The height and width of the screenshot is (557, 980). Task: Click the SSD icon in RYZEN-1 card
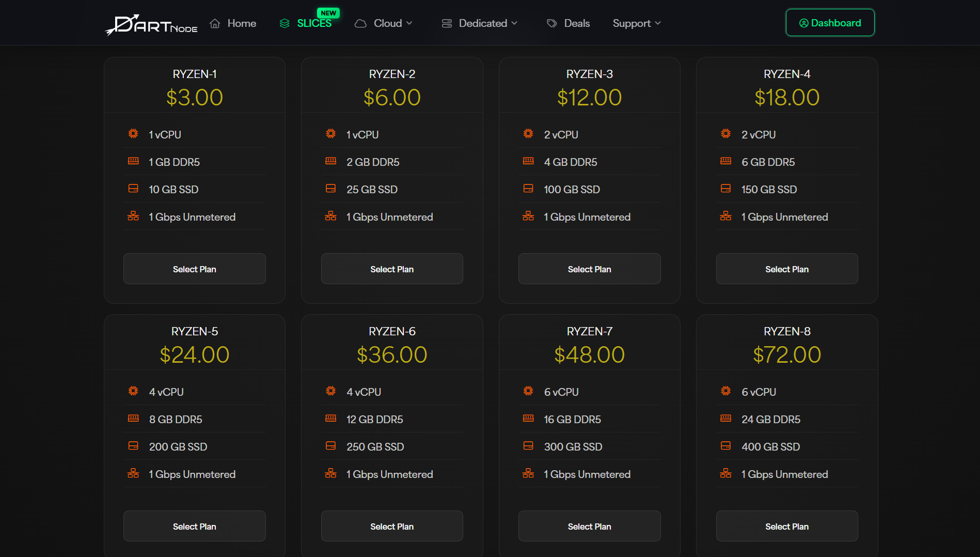(133, 189)
